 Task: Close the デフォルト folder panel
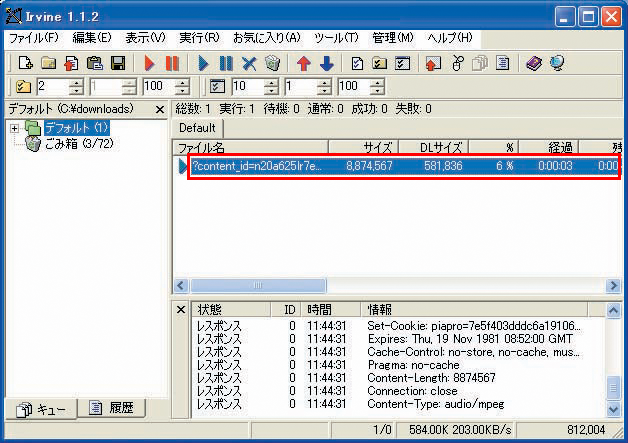coord(160,109)
